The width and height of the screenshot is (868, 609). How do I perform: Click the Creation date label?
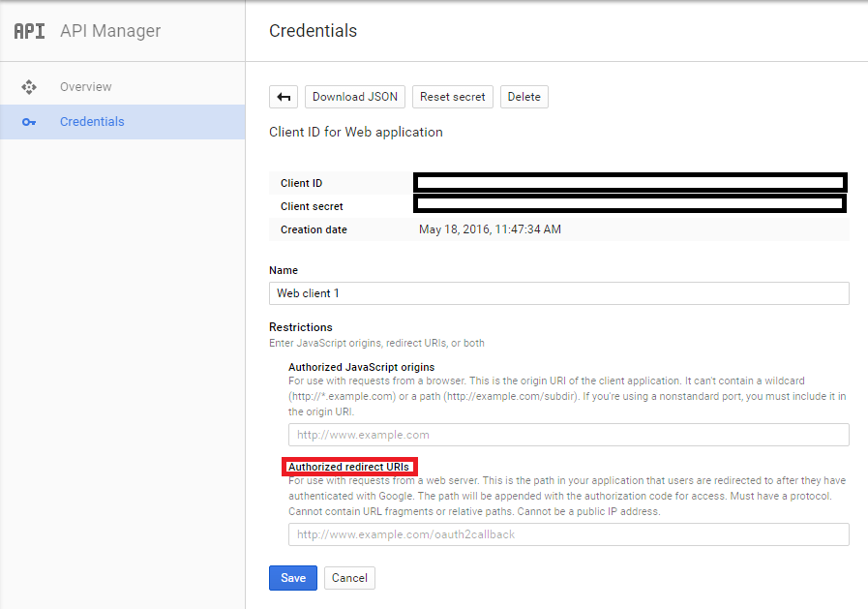314,229
